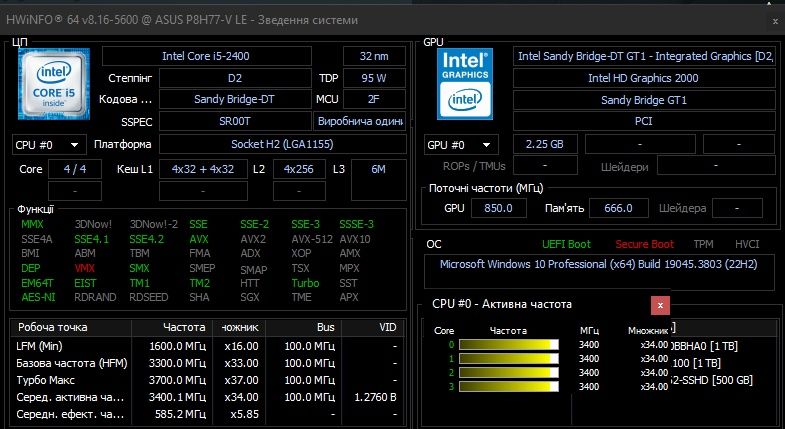The image size is (785, 429).
Task: Click the 3700.0 МГц turbo frequency value
Action: pyautogui.click(x=177, y=380)
